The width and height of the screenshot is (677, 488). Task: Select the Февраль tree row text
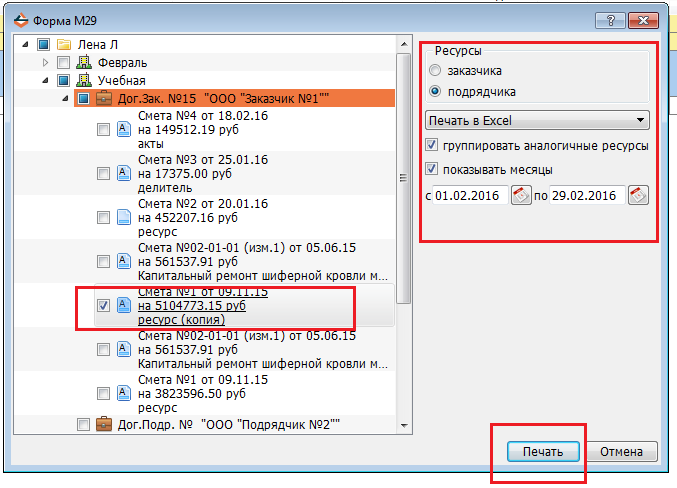click(x=122, y=63)
